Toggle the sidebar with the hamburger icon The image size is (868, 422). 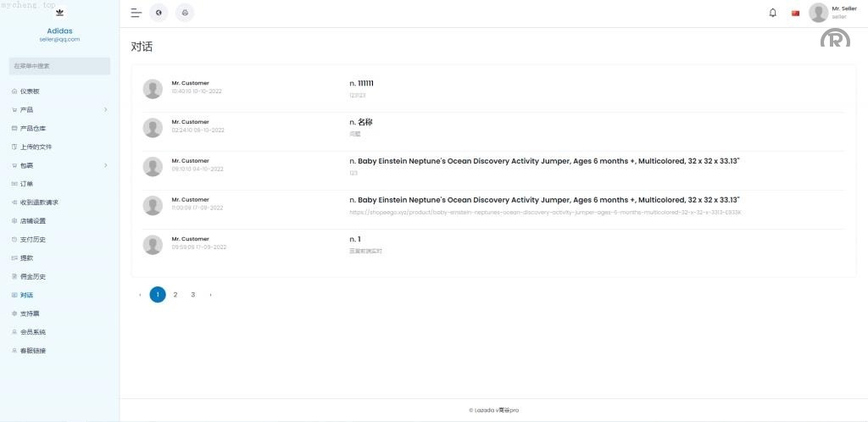tap(136, 13)
